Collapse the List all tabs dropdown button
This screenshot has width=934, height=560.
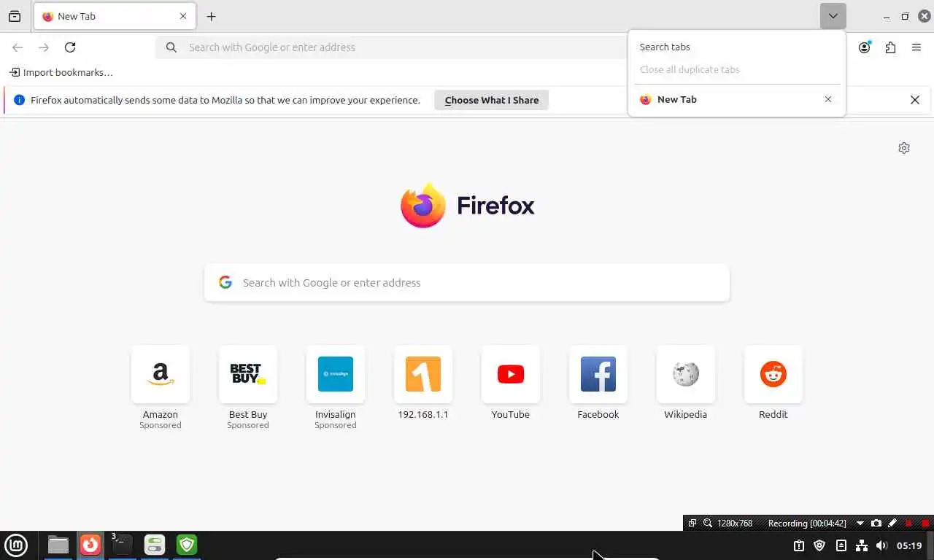click(x=833, y=16)
